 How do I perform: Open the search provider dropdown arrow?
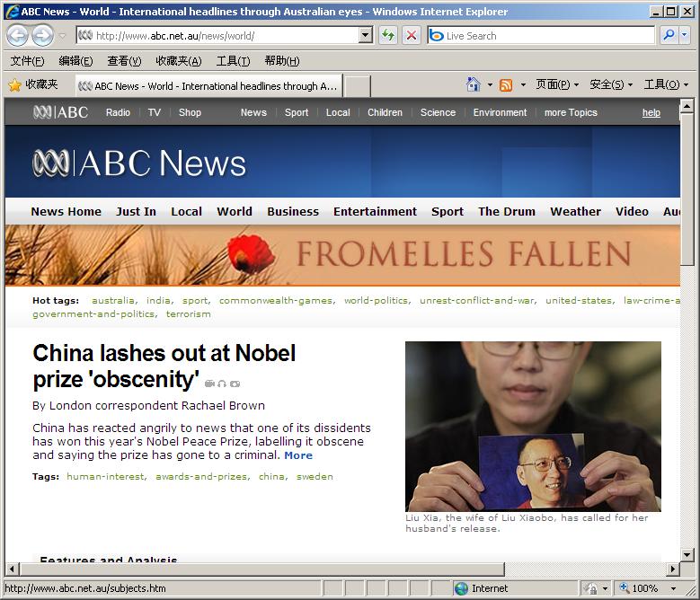685,35
